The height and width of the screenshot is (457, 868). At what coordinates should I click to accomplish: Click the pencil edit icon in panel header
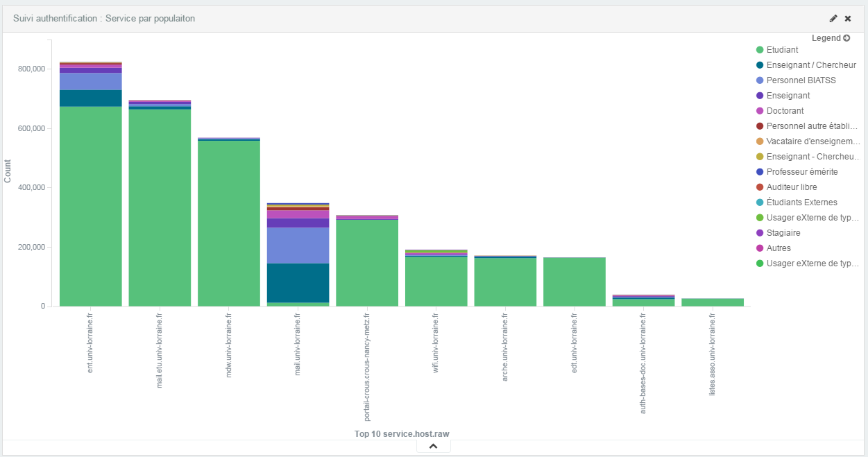coord(833,19)
